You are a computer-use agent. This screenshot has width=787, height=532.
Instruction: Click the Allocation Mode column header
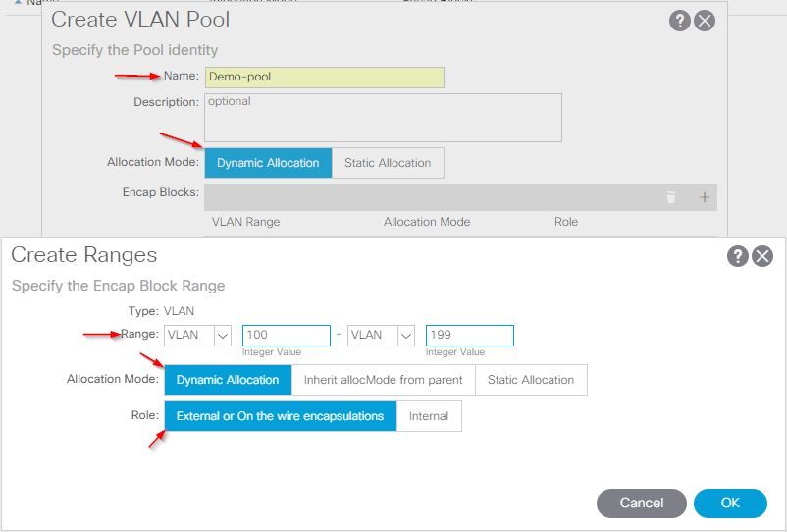click(427, 222)
